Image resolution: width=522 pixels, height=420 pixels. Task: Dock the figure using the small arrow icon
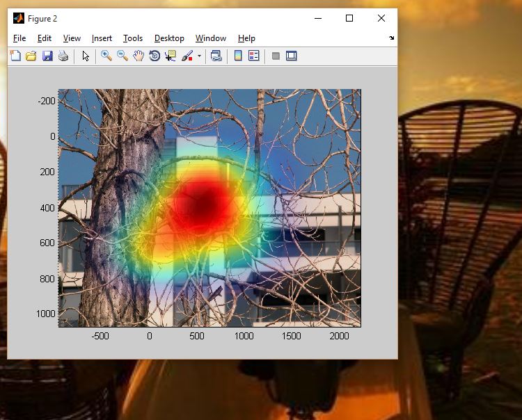(391, 38)
